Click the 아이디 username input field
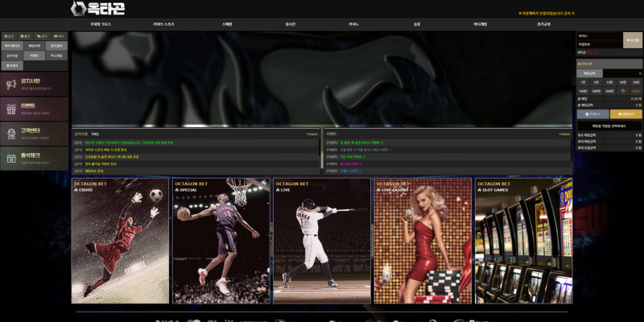This screenshot has height=322, width=644. [599, 36]
